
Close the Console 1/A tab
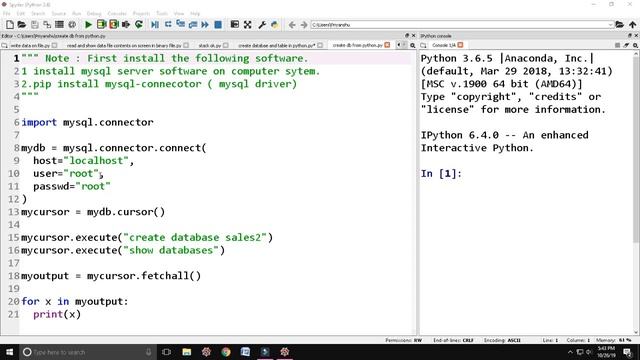pyautogui.click(x=460, y=45)
